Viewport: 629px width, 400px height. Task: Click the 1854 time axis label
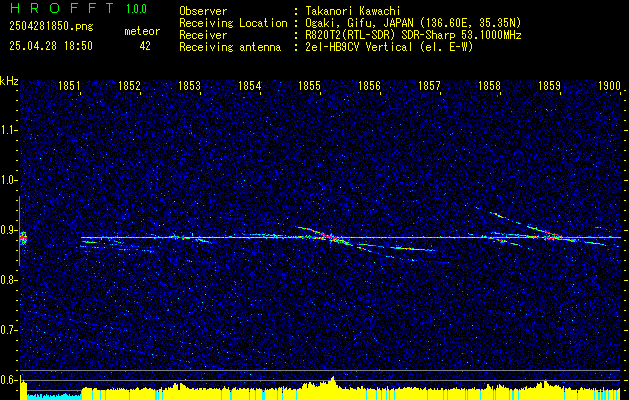tap(250, 86)
